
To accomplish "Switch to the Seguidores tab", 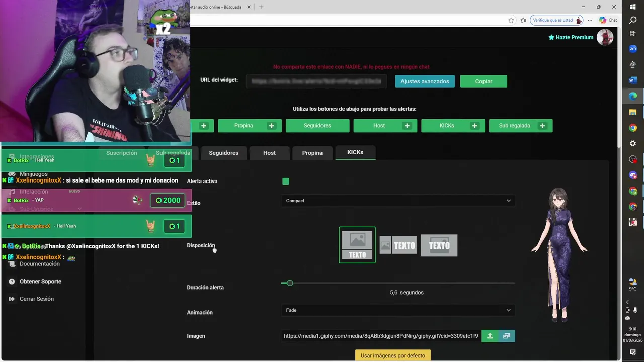I will [x=224, y=153].
